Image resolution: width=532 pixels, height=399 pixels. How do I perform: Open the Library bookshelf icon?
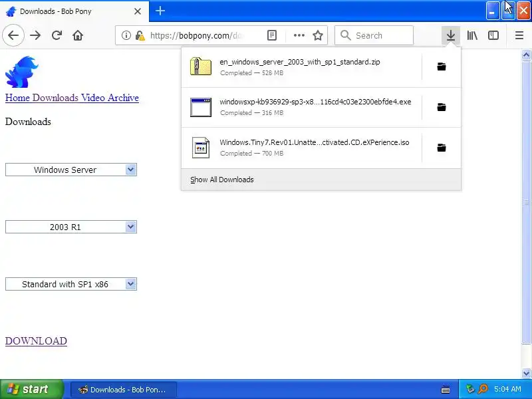472,35
